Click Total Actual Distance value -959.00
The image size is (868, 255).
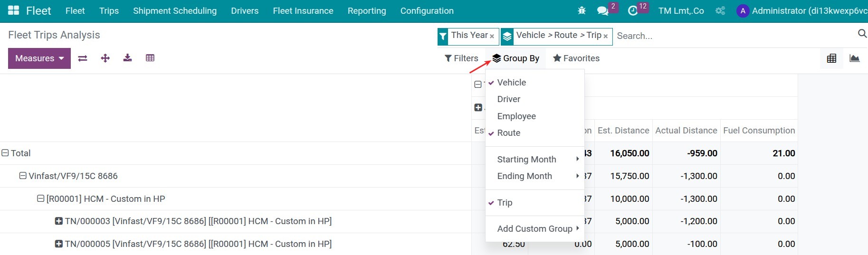coord(702,153)
